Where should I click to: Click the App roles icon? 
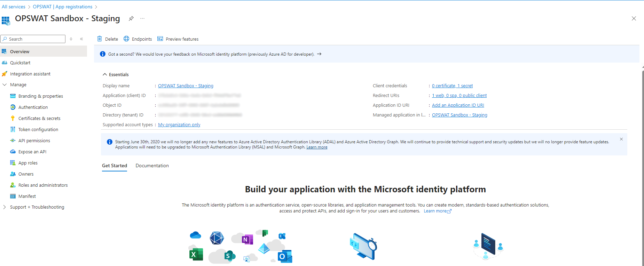tap(13, 163)
